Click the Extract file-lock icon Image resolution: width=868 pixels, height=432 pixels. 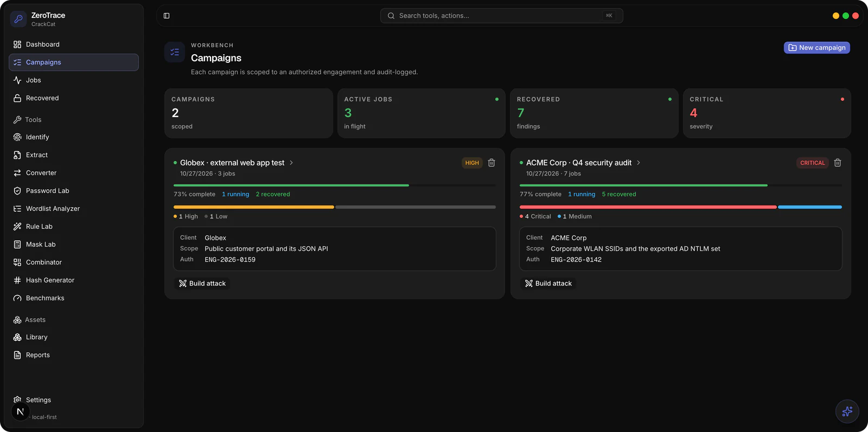click(17, 155)
